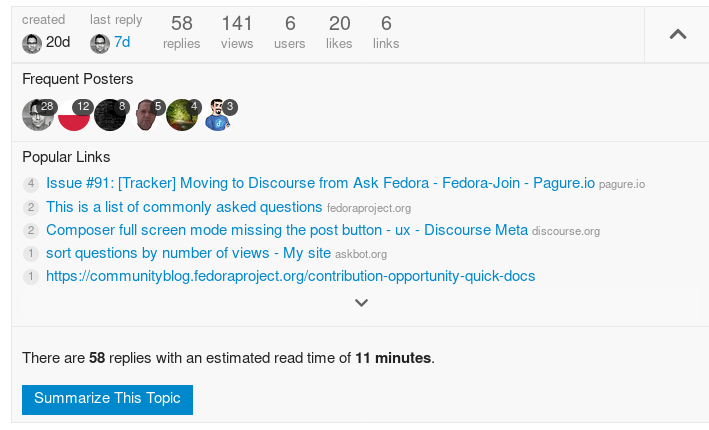Select frequent poster avatar with 5 posts
This screenshot has width=709, height=430.
point(149,116)
